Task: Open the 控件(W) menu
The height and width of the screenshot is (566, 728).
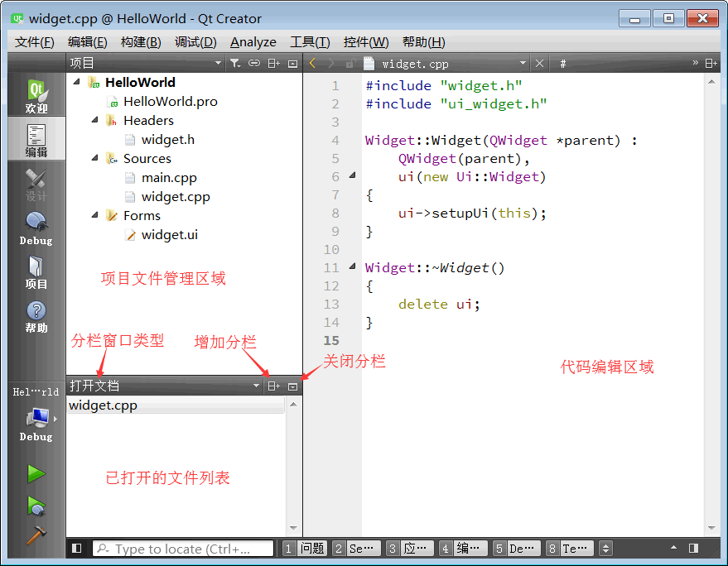Action: pyautogui.click(x=366, y=42)
